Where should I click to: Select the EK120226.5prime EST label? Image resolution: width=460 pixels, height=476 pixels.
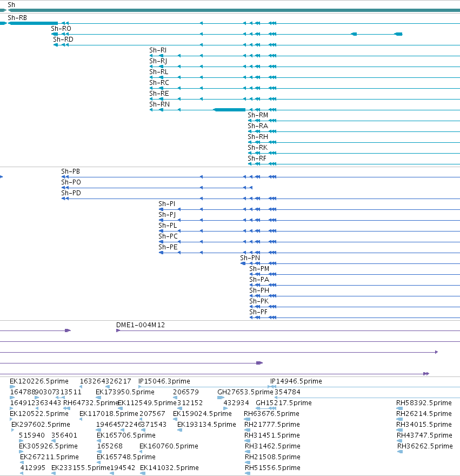point(39,381)
